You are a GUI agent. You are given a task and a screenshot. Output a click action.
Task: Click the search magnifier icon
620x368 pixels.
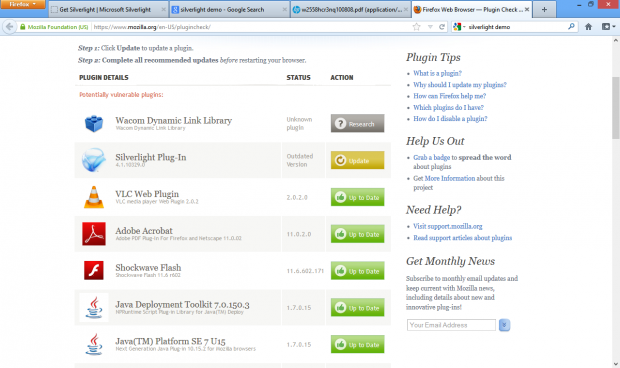pyautogui.click(x=571, y=26)
